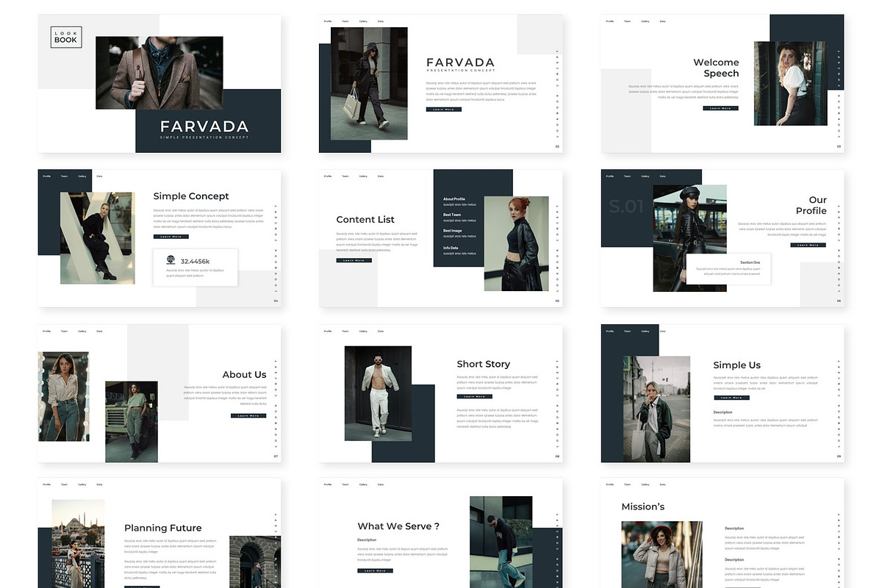Click the man in white suit photo
The height and width of the screenshot is (588, 882).
point(378,394)
